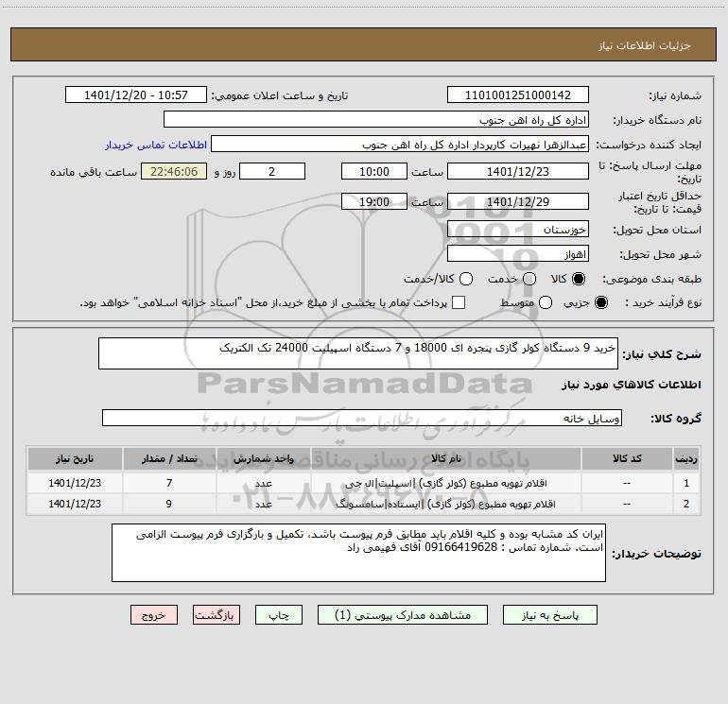Select the جزیی purchase type radio

tap(600, 302)
